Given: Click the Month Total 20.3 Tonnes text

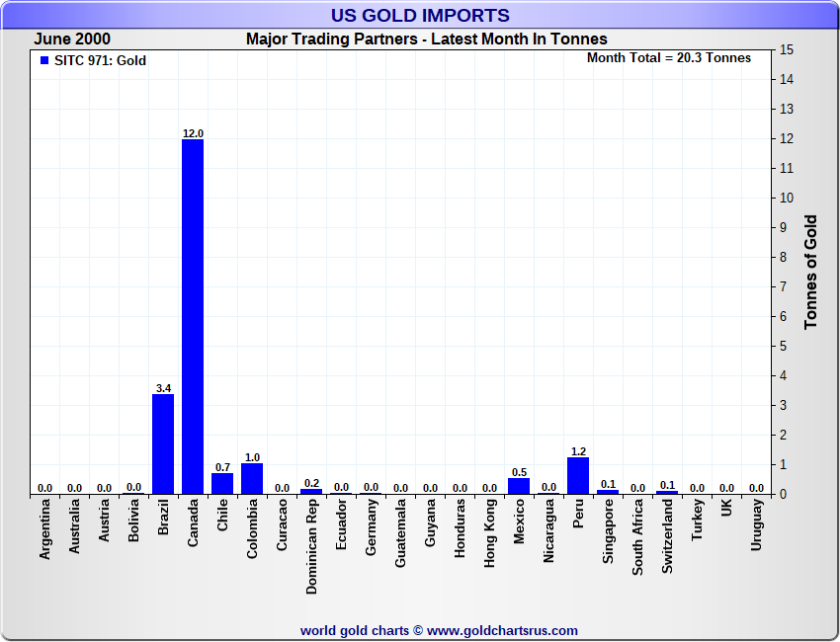Looking at the screenshot, I should pos(669,58).
